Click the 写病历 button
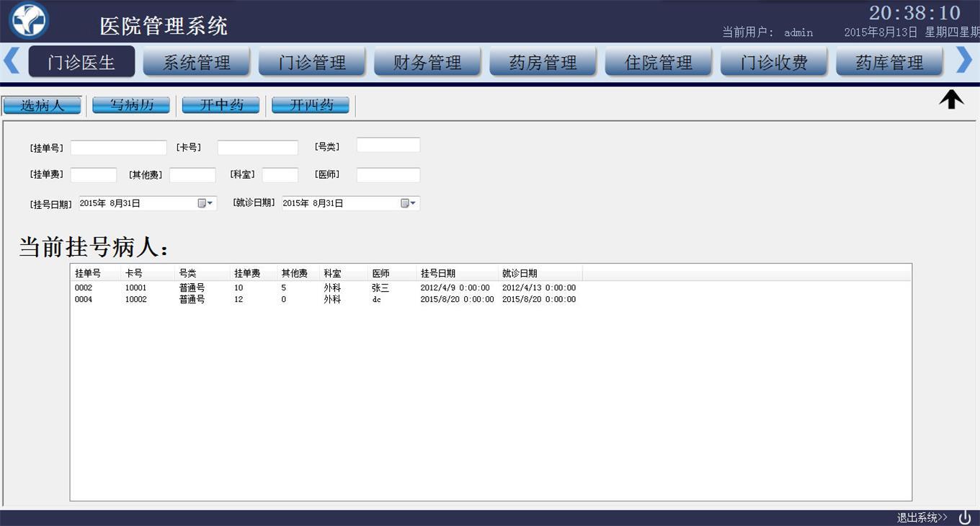 click(x=131, y=105)
